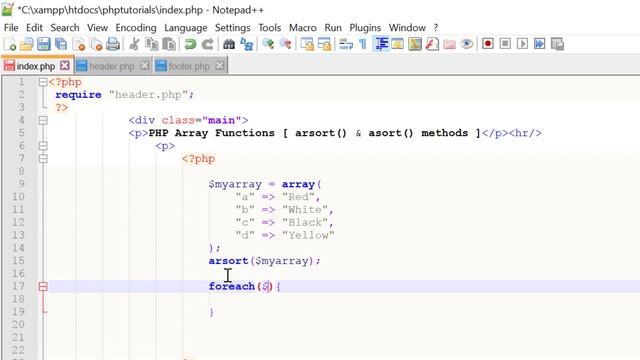The image size is (640, 360).
Task: Click the Zoom Out icon
Action: [x=285, y=44]
